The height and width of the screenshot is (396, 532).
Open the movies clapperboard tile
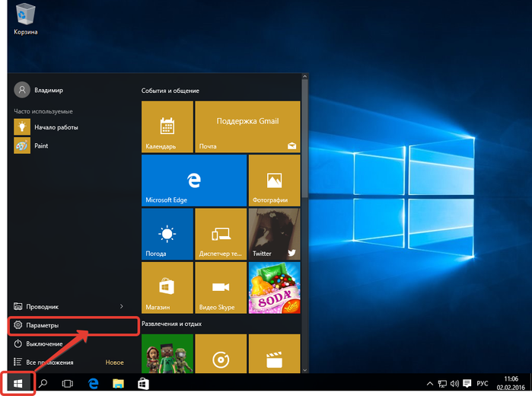[275, 353]
